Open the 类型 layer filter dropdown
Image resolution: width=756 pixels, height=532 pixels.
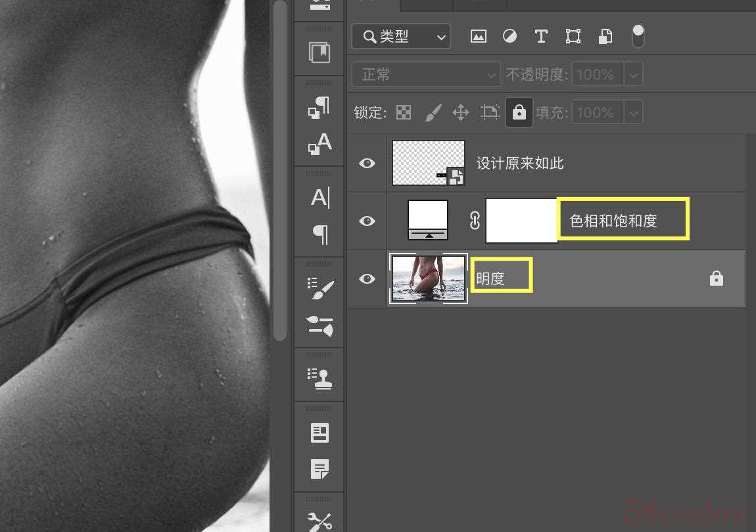click(x=401, y=36)
